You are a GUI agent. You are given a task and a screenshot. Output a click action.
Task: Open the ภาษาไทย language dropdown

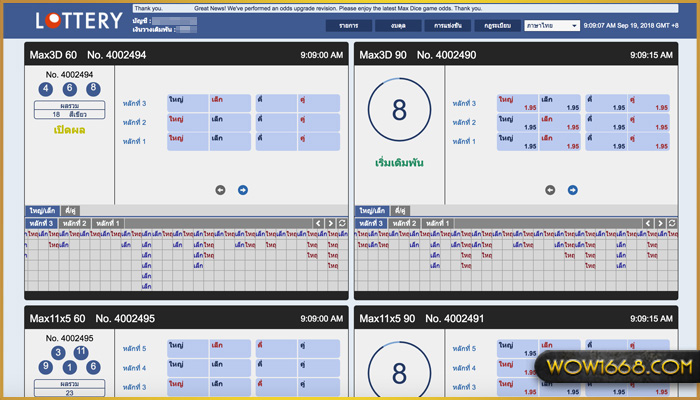[x=552, y=25]
